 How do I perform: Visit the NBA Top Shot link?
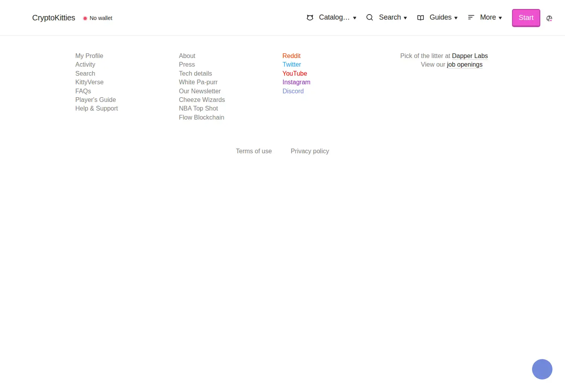pyautogui.click(x=199, y=109)
